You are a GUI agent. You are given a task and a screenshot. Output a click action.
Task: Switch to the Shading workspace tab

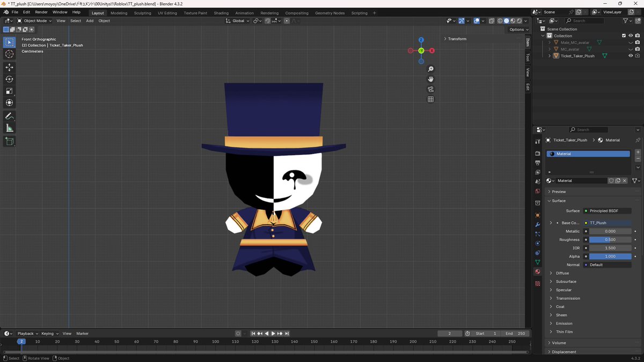coord(221,13)
